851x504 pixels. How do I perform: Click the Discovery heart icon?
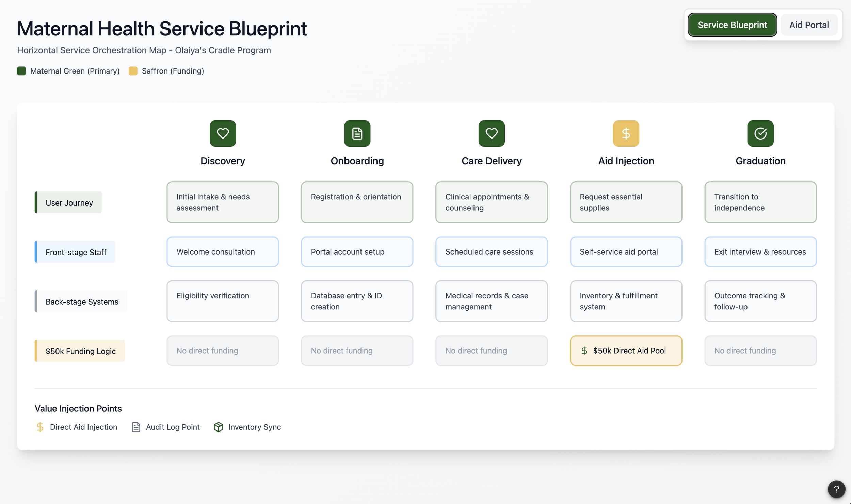point(223,133)
